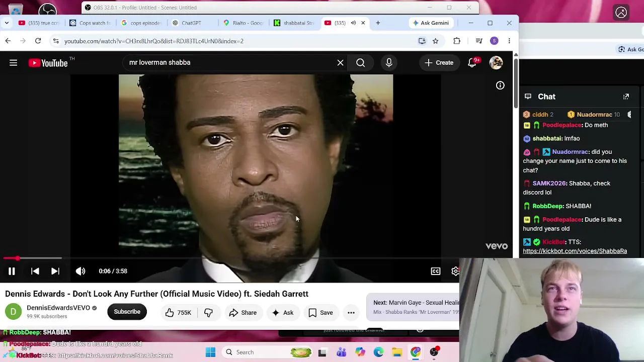Mute the active tab's audio indicator

coord(353,23)
